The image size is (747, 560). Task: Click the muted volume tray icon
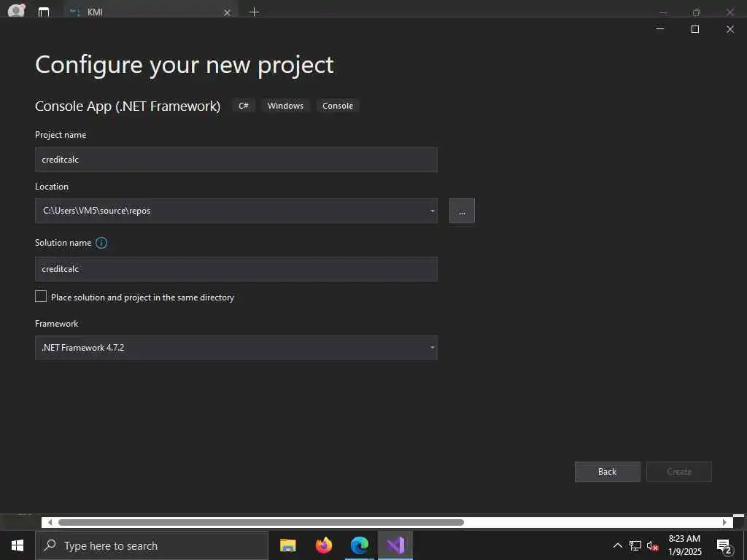tap(652, 546)
